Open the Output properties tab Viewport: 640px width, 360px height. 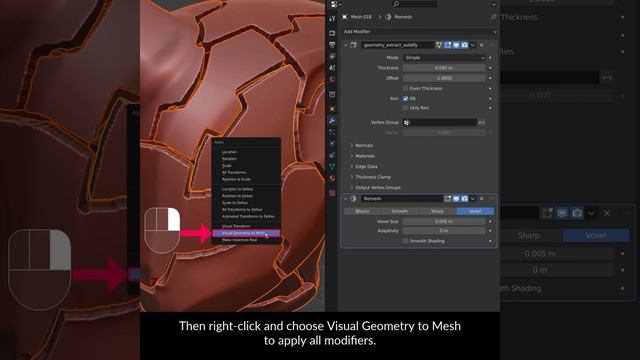click(x=332, y=45)
